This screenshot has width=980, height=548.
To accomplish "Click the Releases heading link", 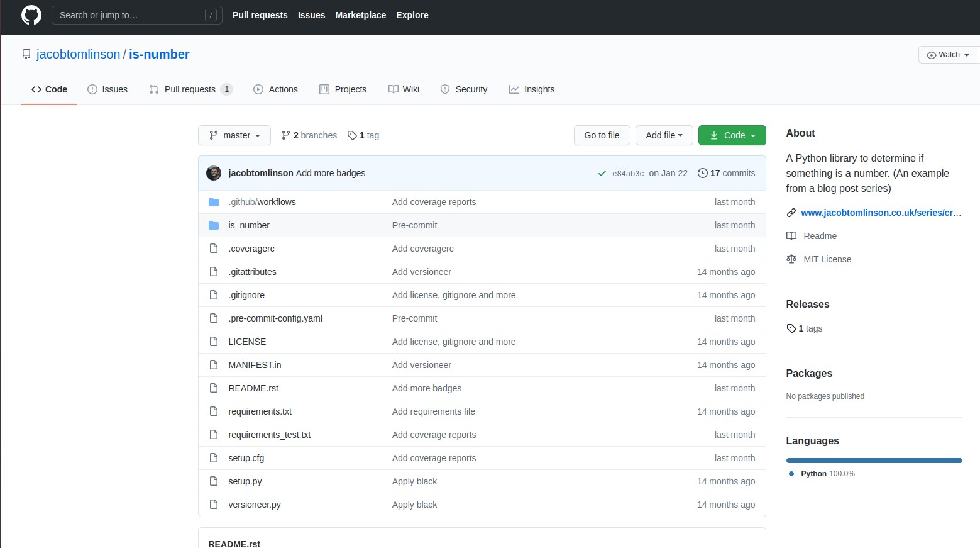I will [808, 304].
